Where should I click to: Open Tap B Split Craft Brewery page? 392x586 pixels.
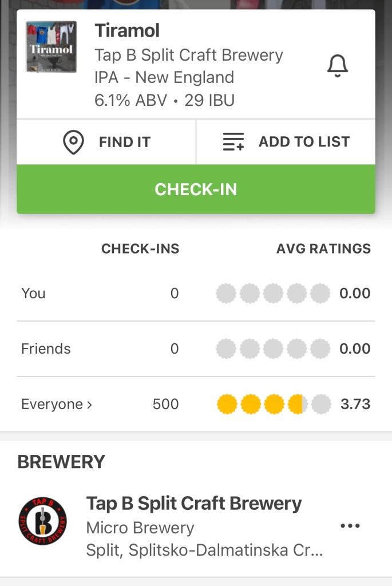coord(193,504)
